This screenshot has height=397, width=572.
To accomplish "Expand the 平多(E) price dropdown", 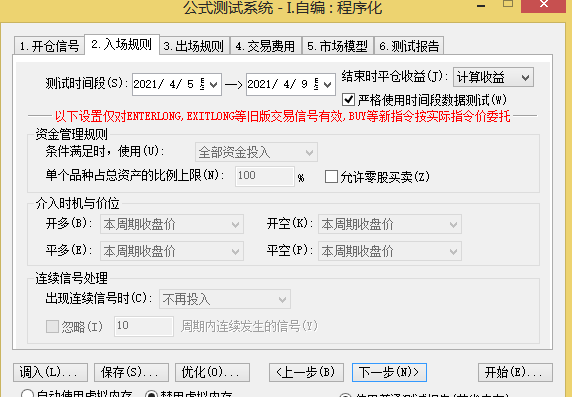I will 172,251.
